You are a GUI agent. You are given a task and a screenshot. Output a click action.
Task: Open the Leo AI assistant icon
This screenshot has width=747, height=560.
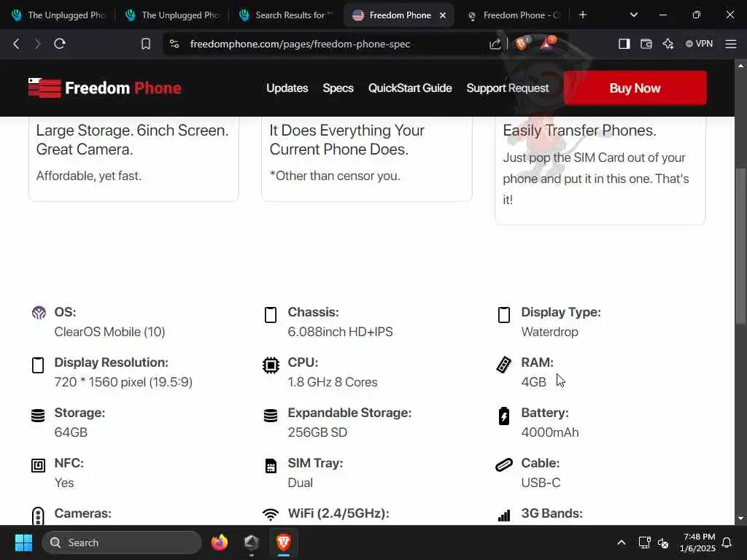coord(668,44)
